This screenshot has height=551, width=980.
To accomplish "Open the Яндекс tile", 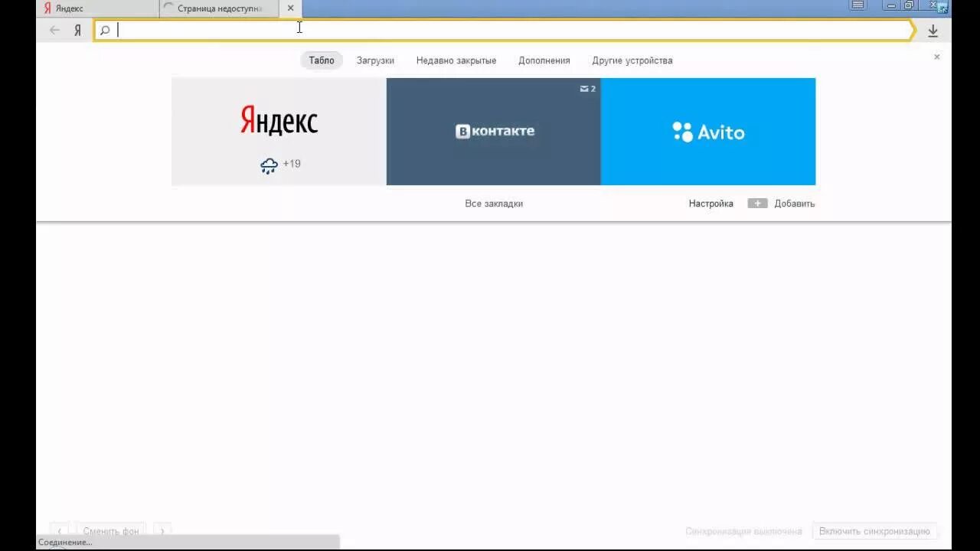I will 279,132.
